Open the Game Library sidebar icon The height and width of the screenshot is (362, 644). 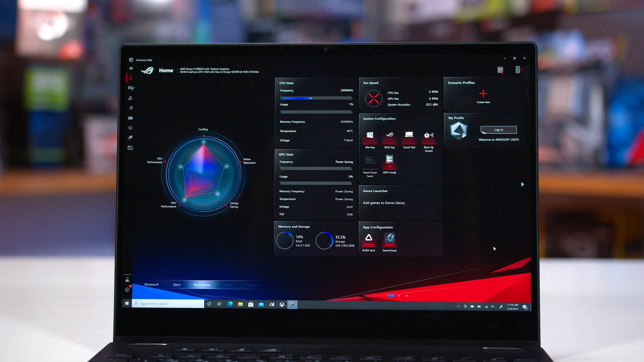pos(130,118)
